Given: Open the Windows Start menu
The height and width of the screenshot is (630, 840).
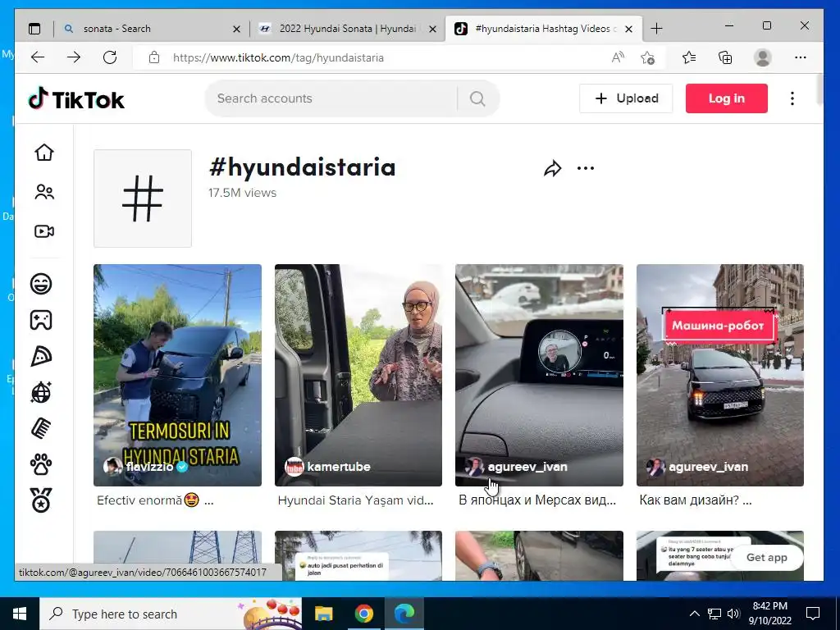Looking at the screenshot, I should pyautogui.click(x=20, y=614).
